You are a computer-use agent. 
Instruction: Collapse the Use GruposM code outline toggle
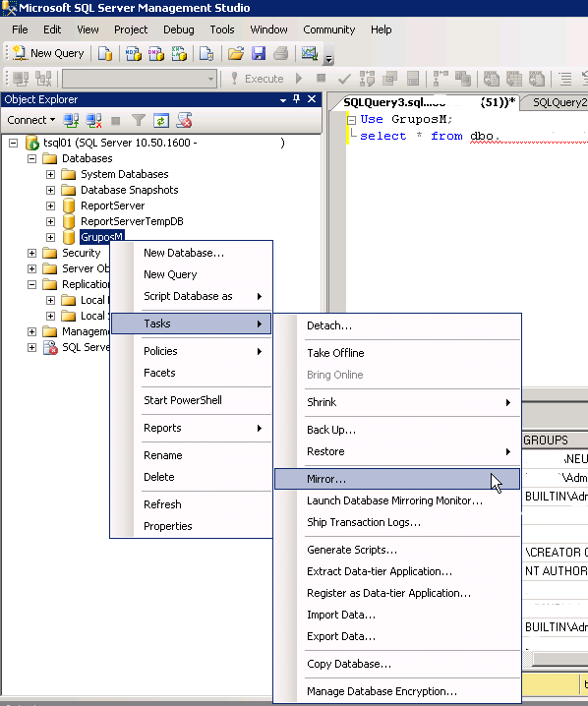[x=352, y=120]
